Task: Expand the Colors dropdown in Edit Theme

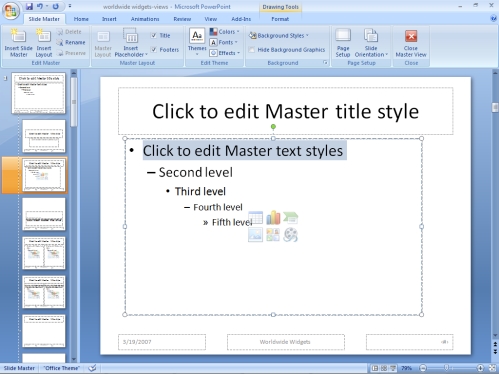Action: (224, 32)
